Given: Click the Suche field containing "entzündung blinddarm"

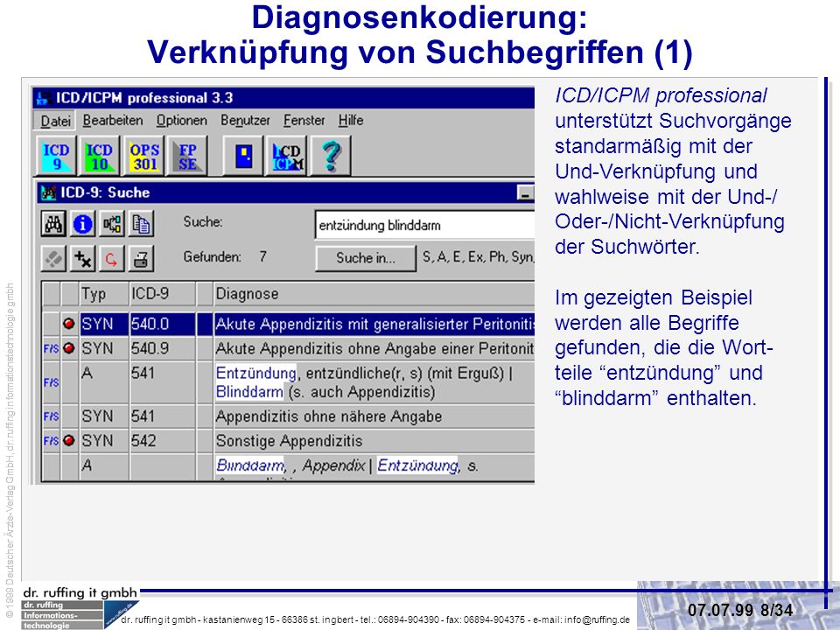Looking at the screenshot, I should point(425,225).
